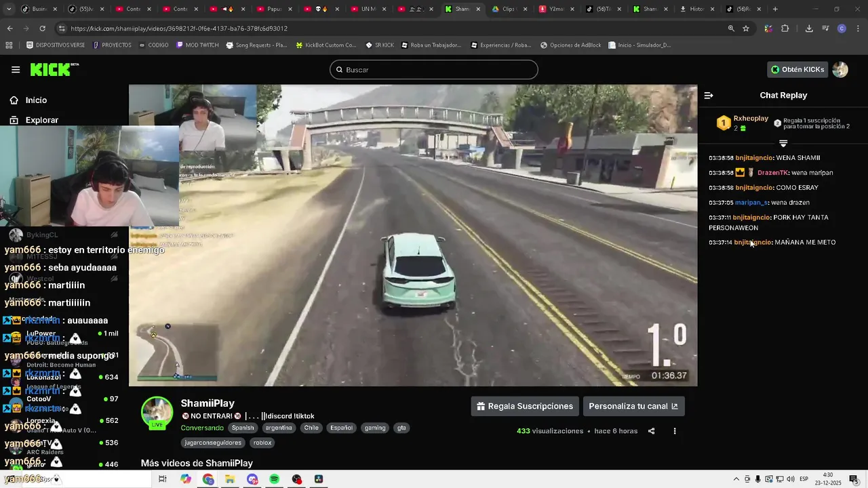868x488 pixels.
Task: Focus the Buscar search field
Action: coord(434,70)
